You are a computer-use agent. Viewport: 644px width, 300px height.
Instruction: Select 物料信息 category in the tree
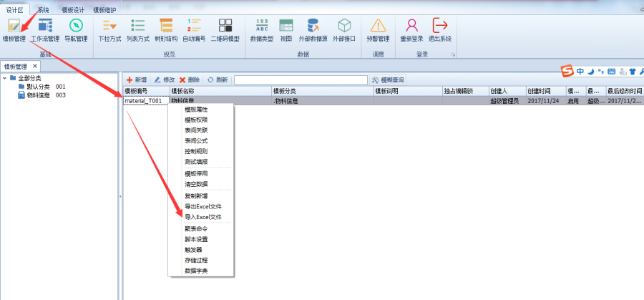[x=37, y=95]
